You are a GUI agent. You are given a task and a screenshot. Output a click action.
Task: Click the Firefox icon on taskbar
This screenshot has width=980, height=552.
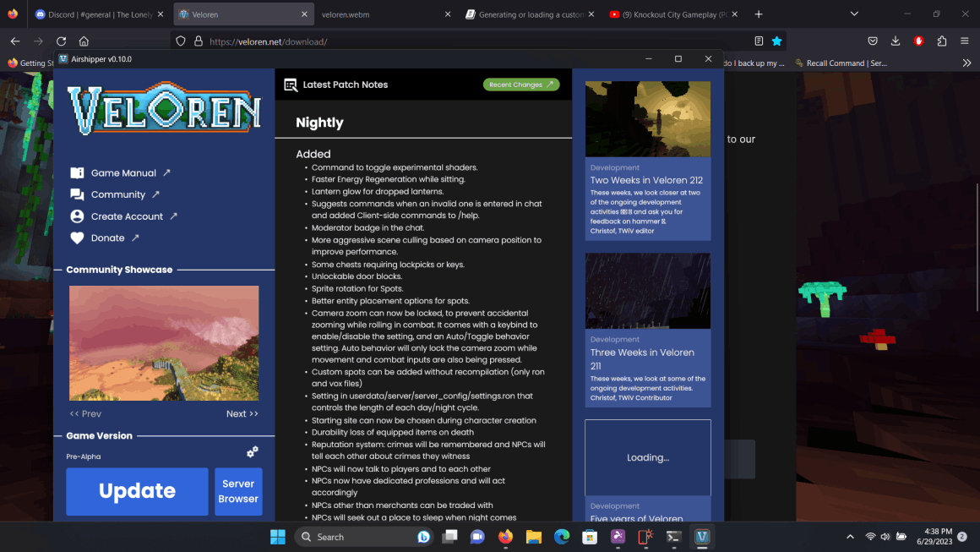tap(505, 537)
